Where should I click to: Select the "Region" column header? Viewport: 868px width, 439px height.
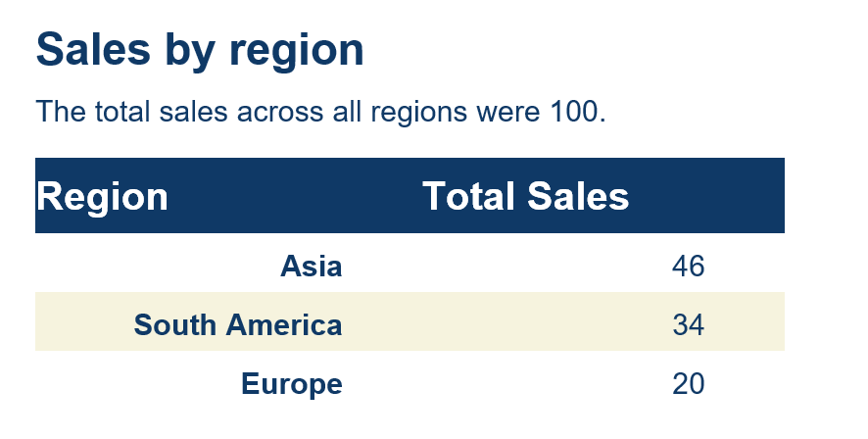[102, 197]
